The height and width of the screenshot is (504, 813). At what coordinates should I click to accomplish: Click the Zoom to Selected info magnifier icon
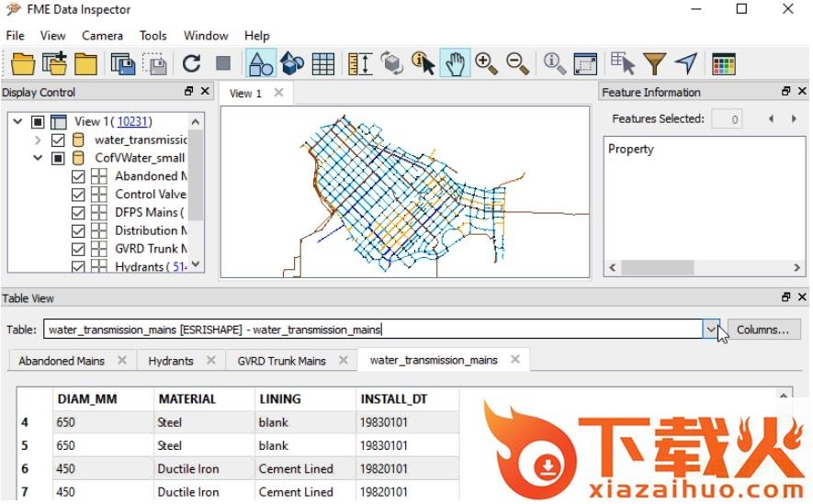[x=554, y=63]
